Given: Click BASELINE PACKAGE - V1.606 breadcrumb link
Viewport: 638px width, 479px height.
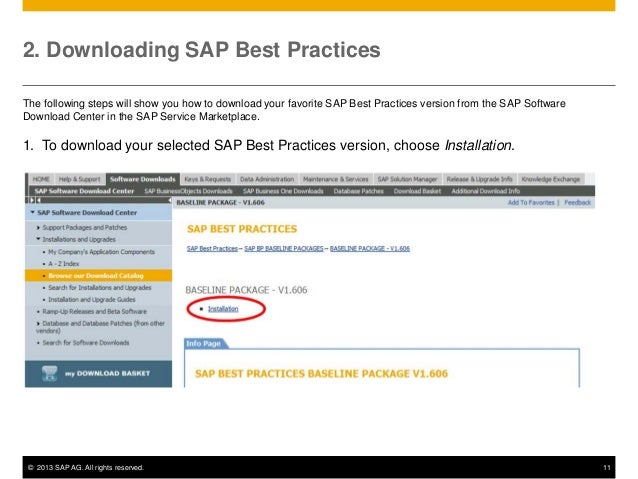Looking at the screenshot, I should [370, 248].
